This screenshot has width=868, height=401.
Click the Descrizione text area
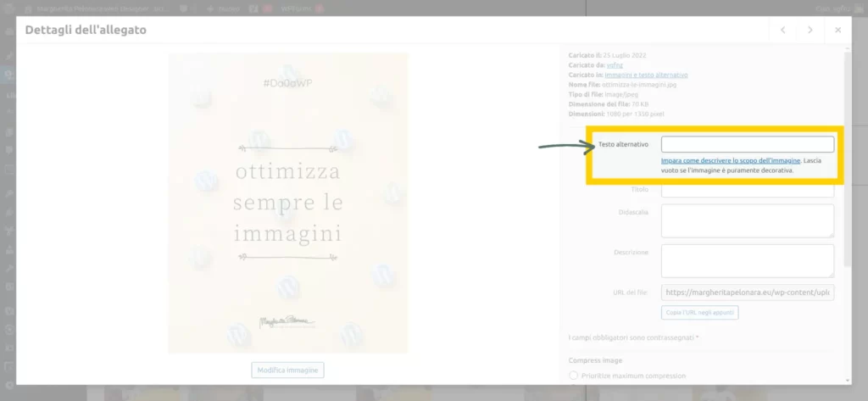pos(748,261)
